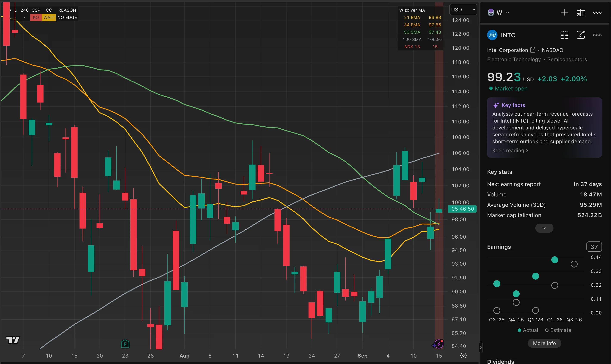This screenshot has width=611, height=364.
Task: Open the INTC note edit icon
Action: click(581, 35)
